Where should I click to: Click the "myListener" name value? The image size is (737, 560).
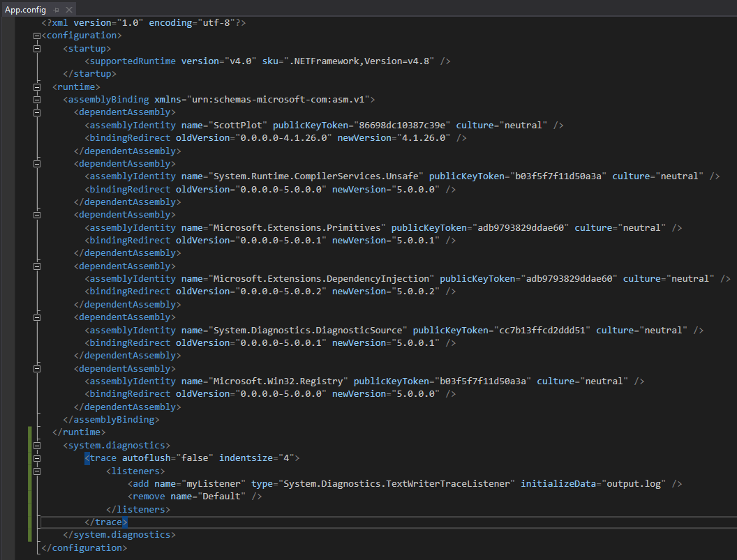pyautogui.click(x=214, y=484)
